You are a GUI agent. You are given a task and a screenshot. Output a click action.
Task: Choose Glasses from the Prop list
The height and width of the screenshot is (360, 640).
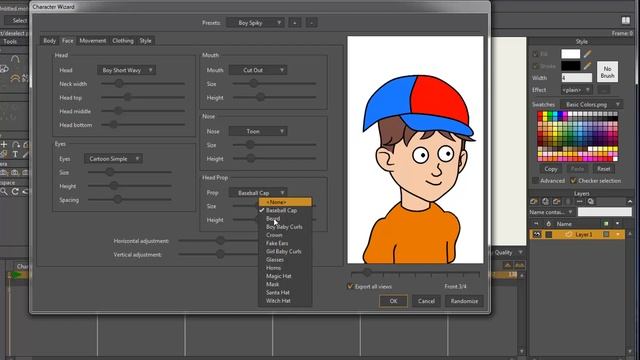(285, 260)
